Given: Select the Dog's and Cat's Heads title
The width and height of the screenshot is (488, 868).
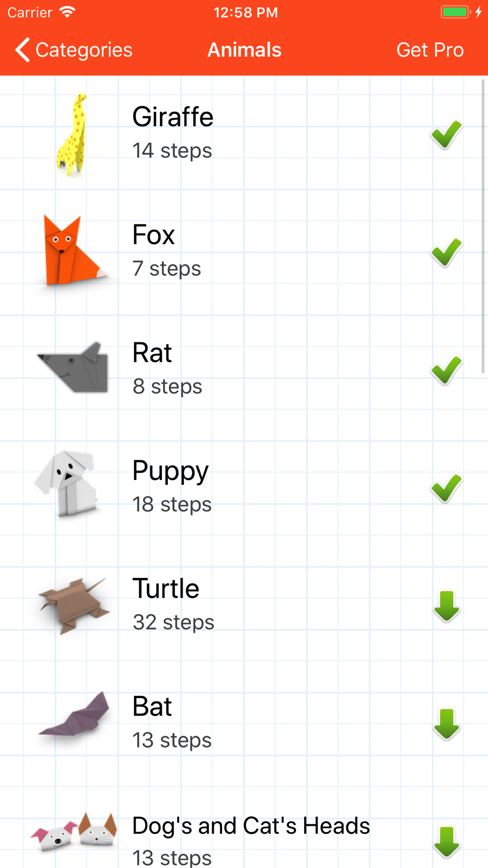Looking at the screenshot, I should (x=251, y=826).
